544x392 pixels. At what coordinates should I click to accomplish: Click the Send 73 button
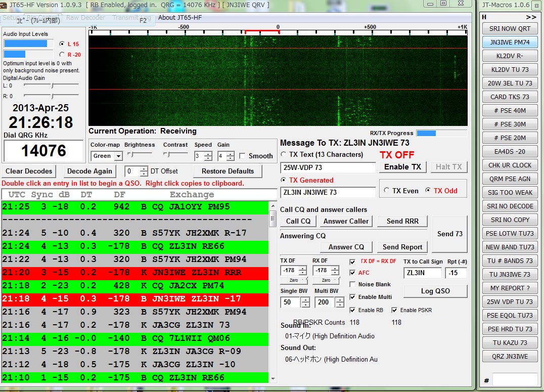[449, 234]
